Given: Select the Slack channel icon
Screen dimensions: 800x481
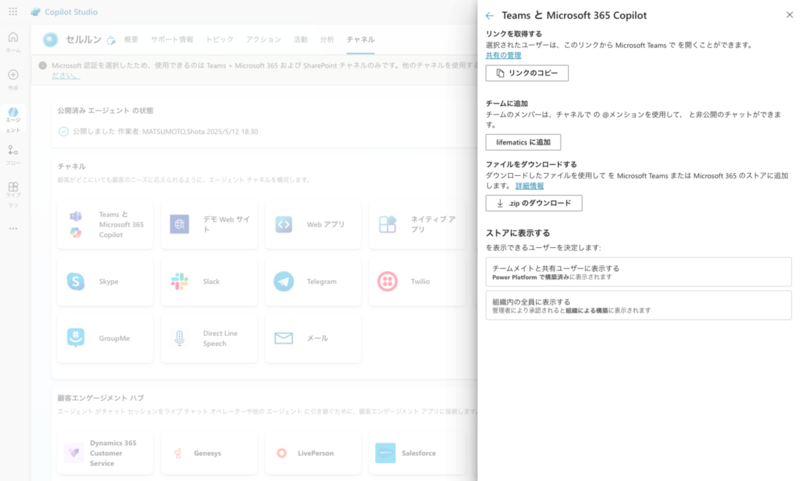Looking at the screenshot, I should click(x=179, y=281).
